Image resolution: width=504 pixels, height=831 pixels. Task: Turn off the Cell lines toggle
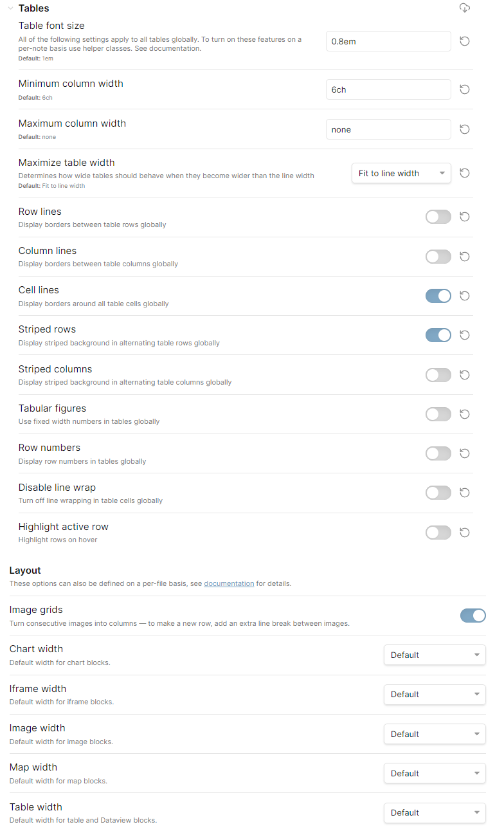coord(438,296)
